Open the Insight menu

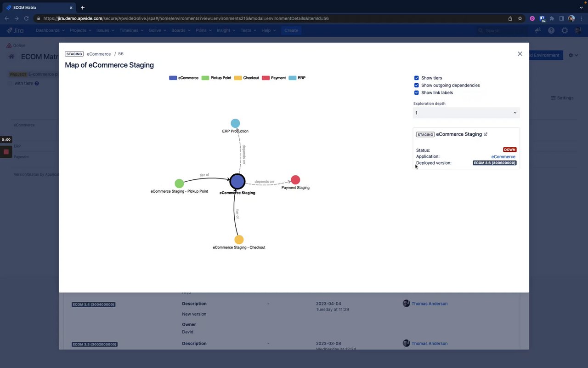coord(226,30)
